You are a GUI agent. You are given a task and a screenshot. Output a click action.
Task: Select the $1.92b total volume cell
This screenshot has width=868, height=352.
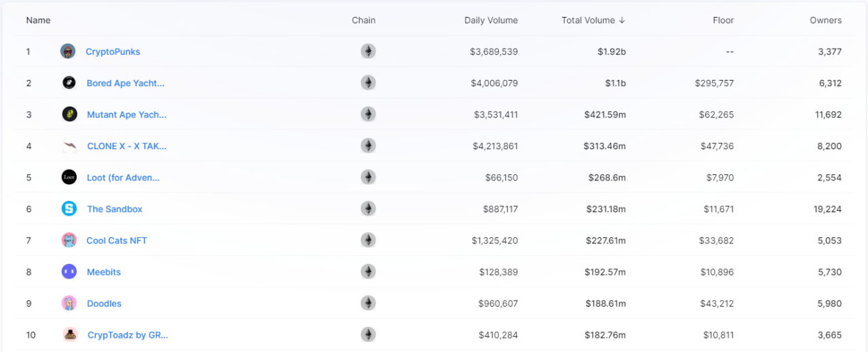coord(611,52)
